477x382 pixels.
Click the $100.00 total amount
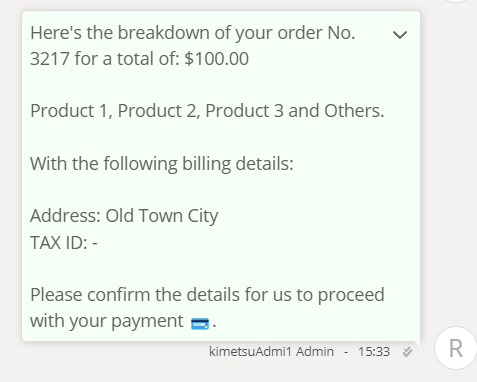216,59
